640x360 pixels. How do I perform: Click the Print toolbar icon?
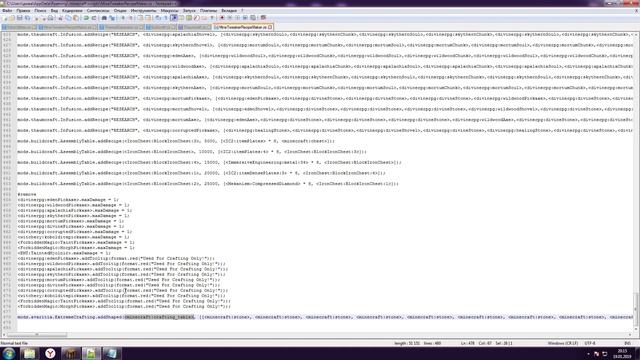point(51,18)
